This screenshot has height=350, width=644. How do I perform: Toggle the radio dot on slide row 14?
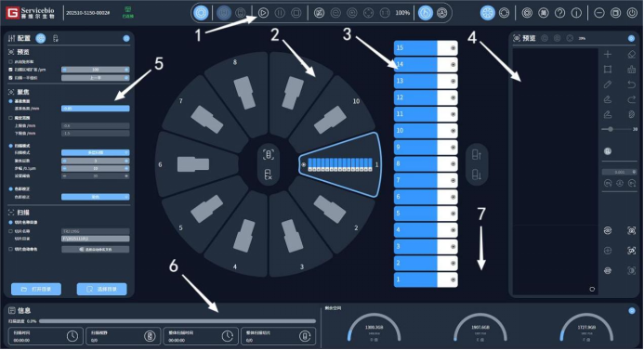pos(453,64)
